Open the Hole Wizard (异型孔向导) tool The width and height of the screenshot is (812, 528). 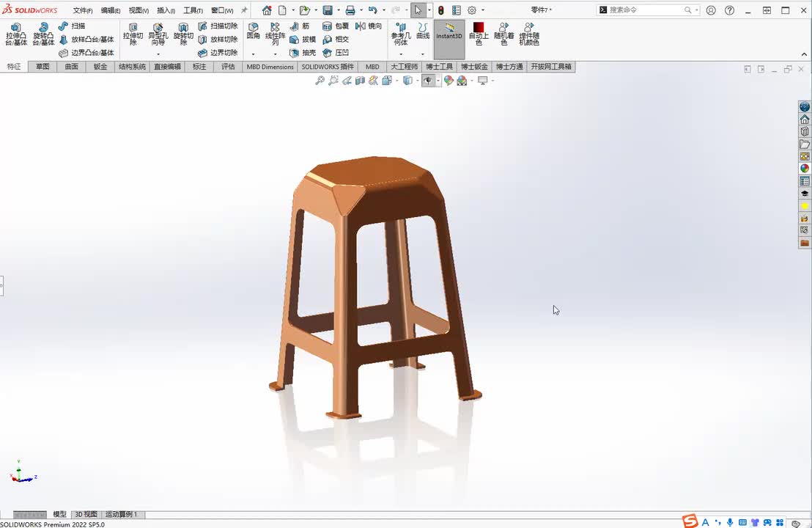click(x=158, y=34)
